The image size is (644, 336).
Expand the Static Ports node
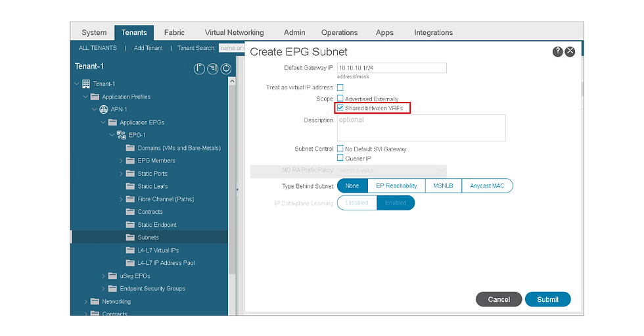pos(121,174)
